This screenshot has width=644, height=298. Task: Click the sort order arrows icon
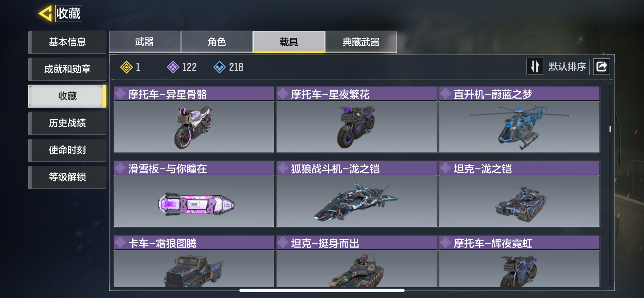[535, 67]
